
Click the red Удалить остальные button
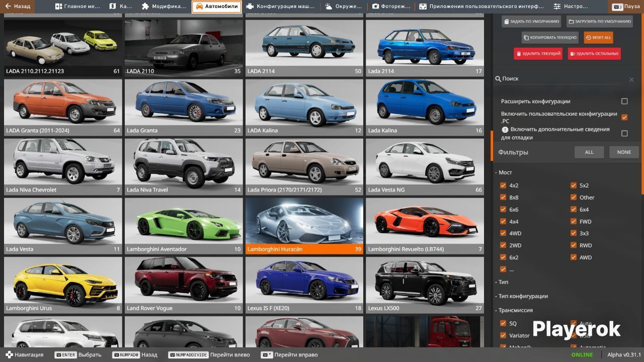pyautogui.click(x=594, y=54)
